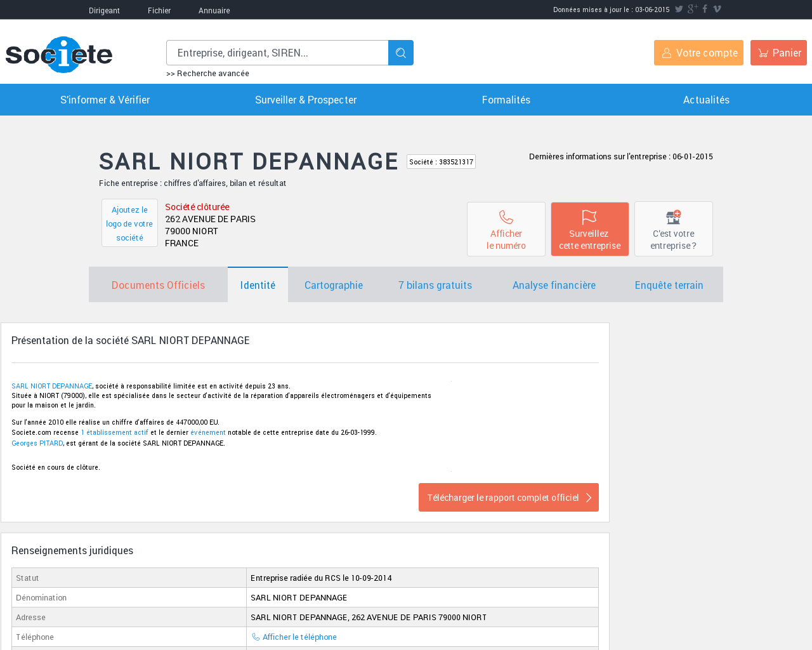Image resolution: width=812 pixels, height=650 pixels.
Task: Click the address value in the Adresse row
Action: (369, 617)
